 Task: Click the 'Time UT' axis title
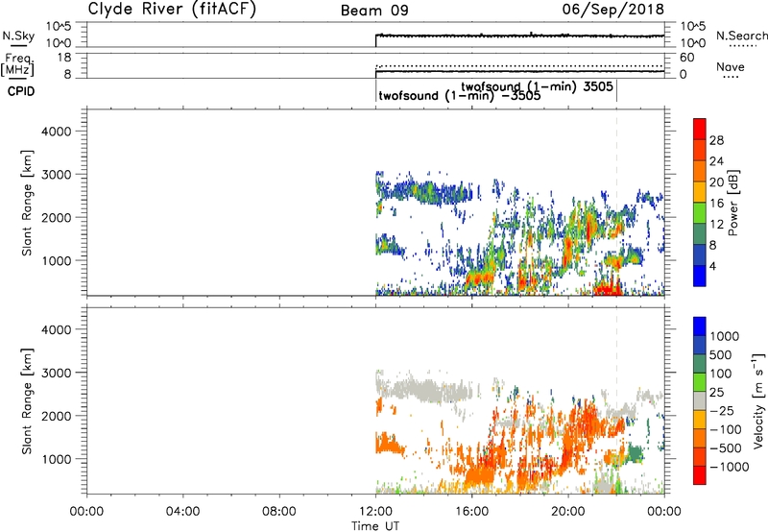pyautogui.click(x=375, y=525)
